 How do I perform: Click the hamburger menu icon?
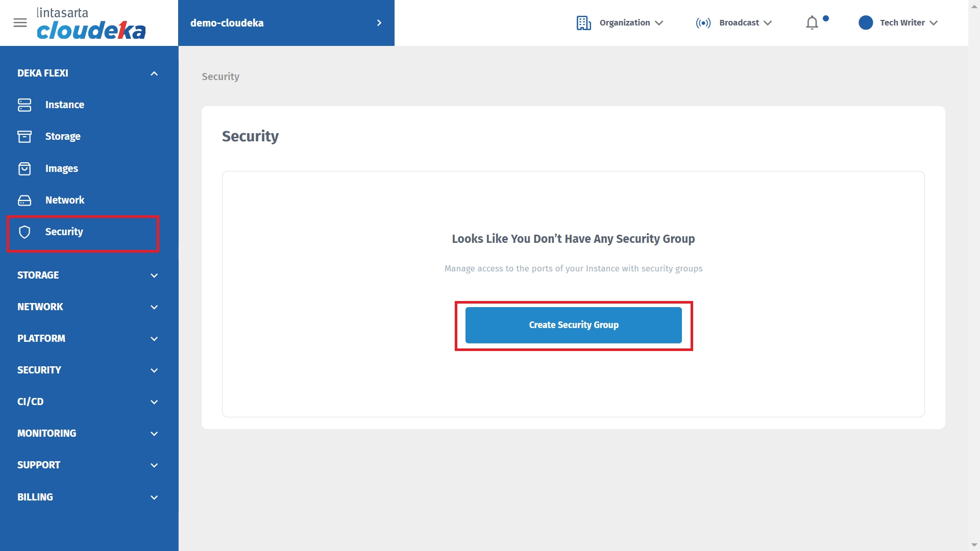pos(20,23)
